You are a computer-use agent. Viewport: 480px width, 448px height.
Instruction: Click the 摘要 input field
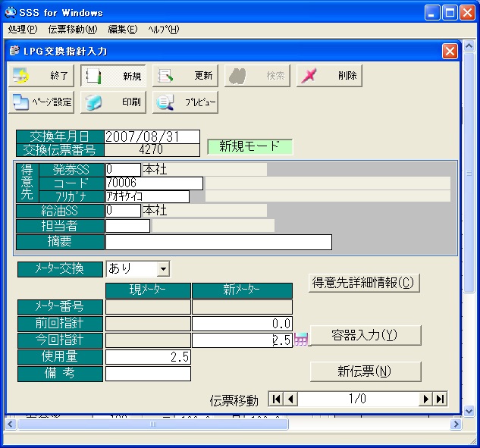coord(218,243)
